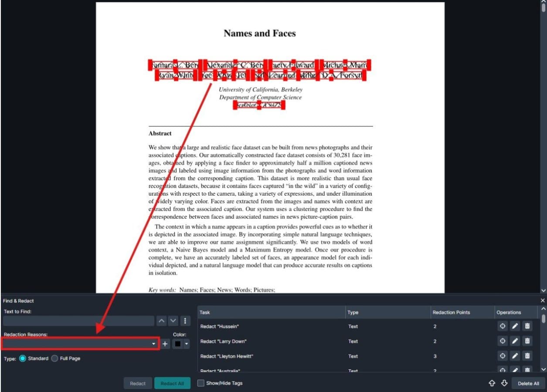The image size is (547, 392).
Task: Click the next search result down arrow
Action: [x=173, y=321]
